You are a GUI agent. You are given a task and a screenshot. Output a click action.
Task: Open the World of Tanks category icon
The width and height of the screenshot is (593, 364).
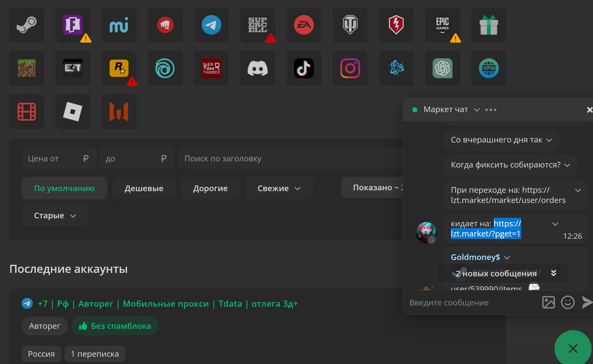(350, 25)
